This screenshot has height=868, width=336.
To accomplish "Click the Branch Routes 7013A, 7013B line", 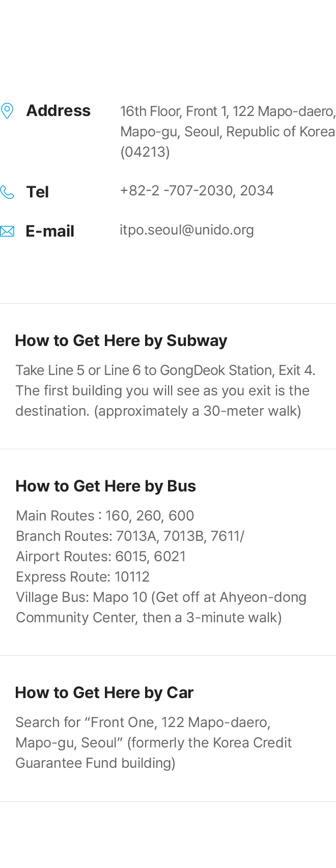I will pyautogui.click(x=130, y=536).
